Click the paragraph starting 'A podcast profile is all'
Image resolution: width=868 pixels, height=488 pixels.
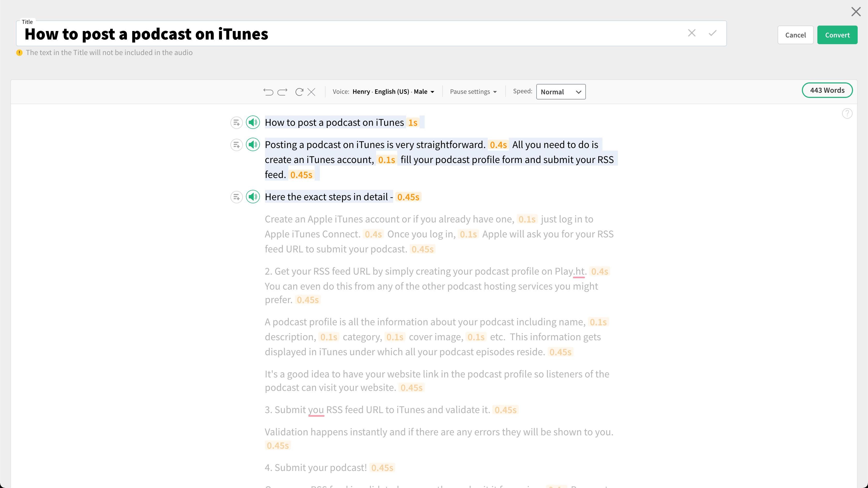tap(437, 337)
